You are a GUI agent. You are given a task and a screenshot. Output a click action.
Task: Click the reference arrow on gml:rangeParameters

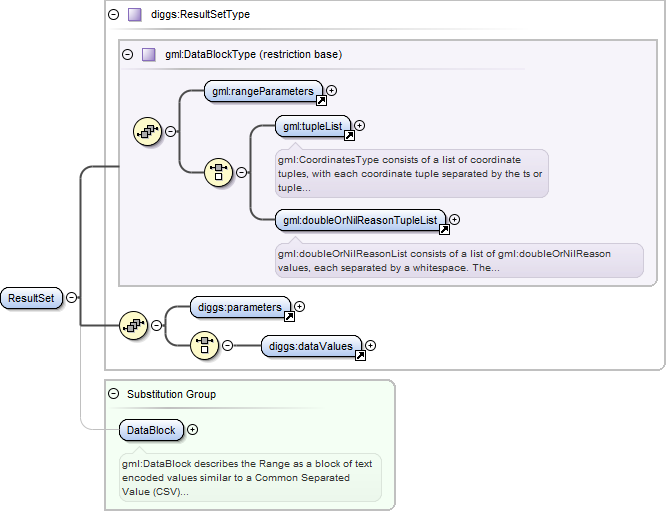(x=320, y=100)
